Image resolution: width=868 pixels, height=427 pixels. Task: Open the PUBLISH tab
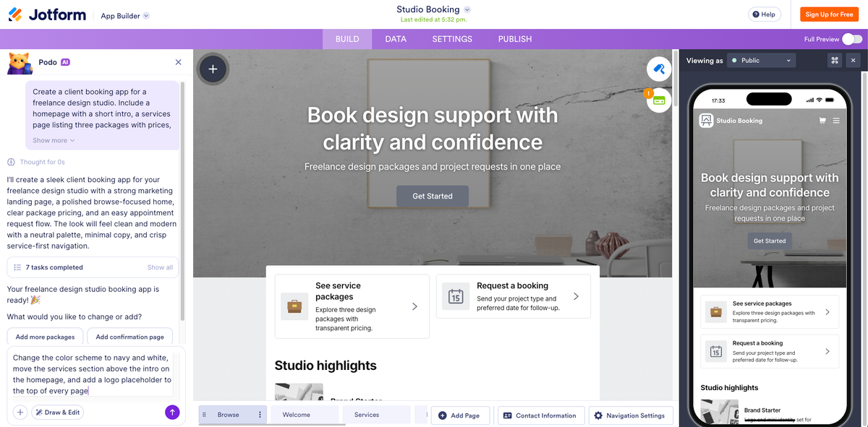(x=515, y=39)
